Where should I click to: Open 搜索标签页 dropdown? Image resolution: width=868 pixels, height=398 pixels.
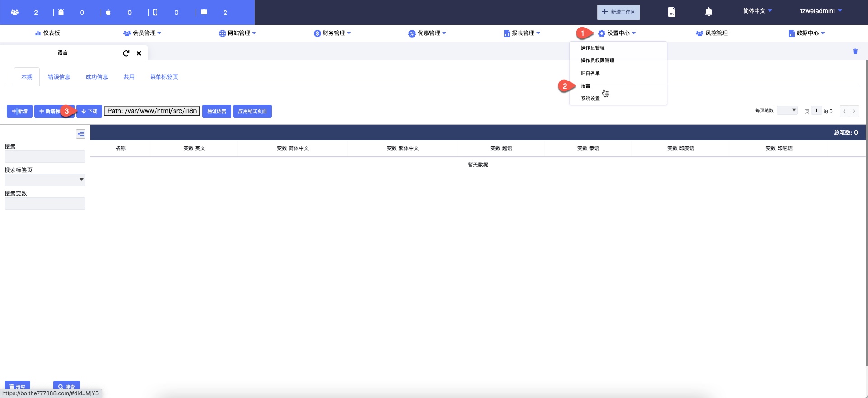(x=45, y=180)
